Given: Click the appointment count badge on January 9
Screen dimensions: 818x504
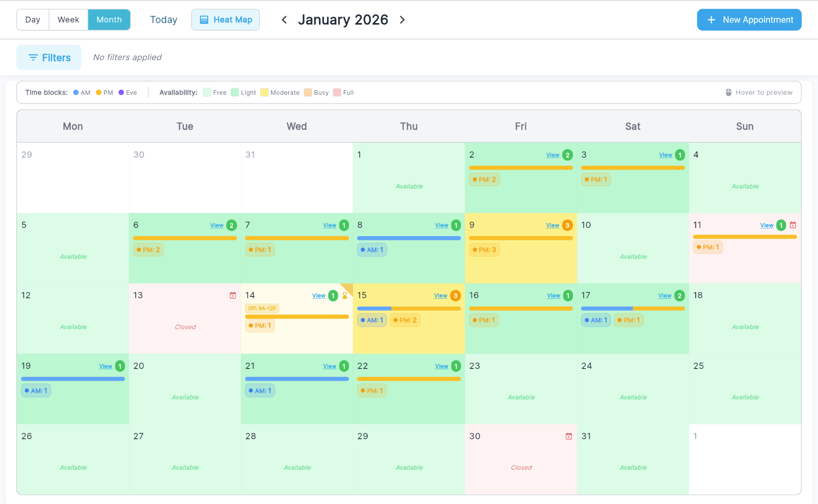Looking at the screenshot, I should 567,225.
